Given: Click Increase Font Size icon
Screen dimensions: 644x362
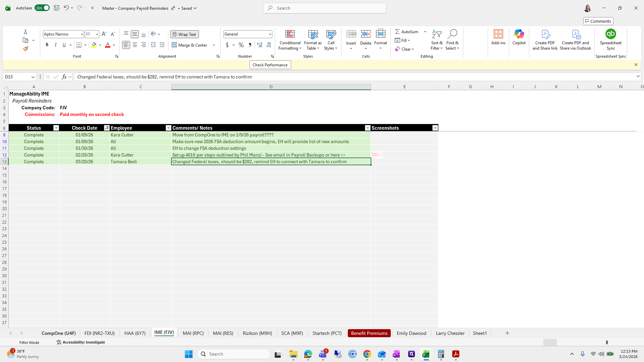Looking at the screenshot, I should 104,34.
